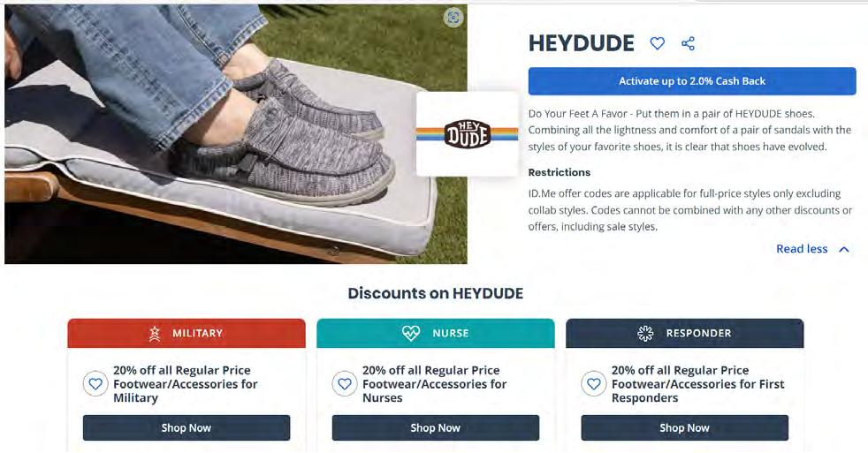The width and height of the screenshot is (868, 453).
Task: Activate up to 2.0% Cash Back
Action: pyautogui.click(x=692, y=81)
